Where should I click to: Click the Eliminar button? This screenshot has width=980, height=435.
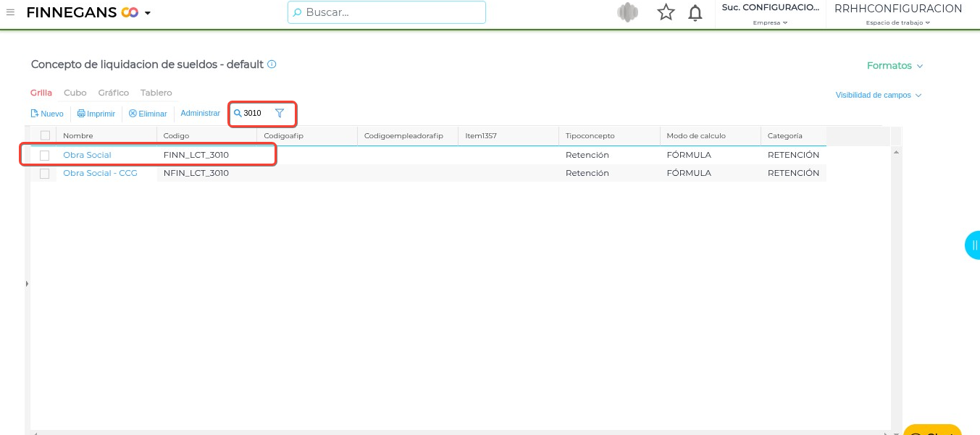[148, 114]
